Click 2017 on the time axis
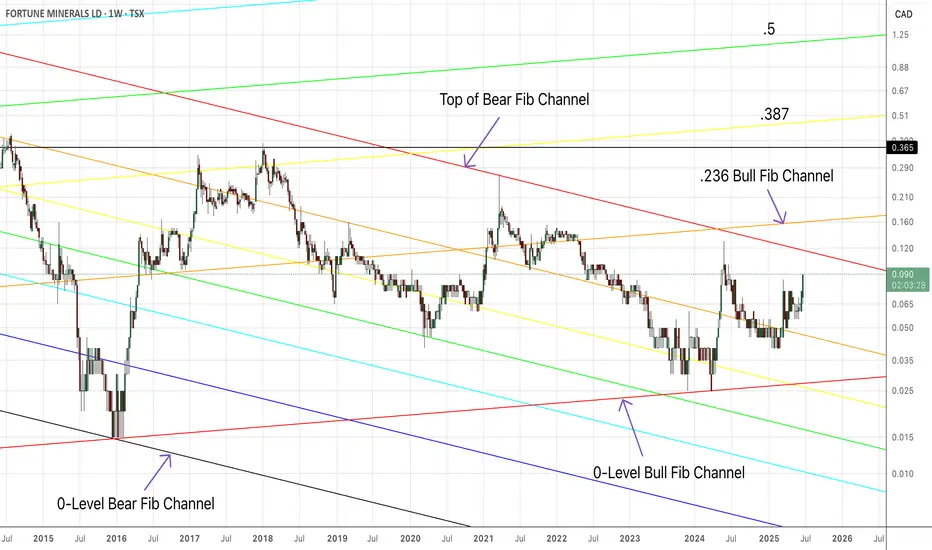 coord(190,539)
